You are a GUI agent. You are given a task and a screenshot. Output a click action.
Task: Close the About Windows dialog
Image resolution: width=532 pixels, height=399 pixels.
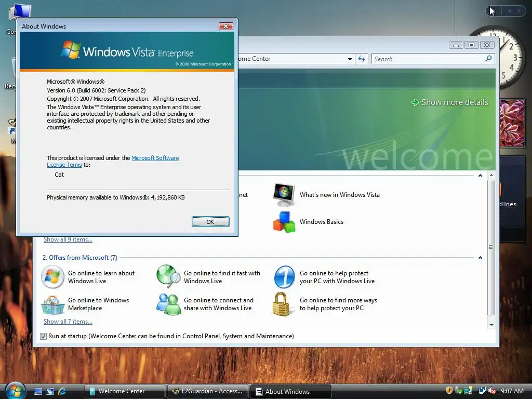225,26
